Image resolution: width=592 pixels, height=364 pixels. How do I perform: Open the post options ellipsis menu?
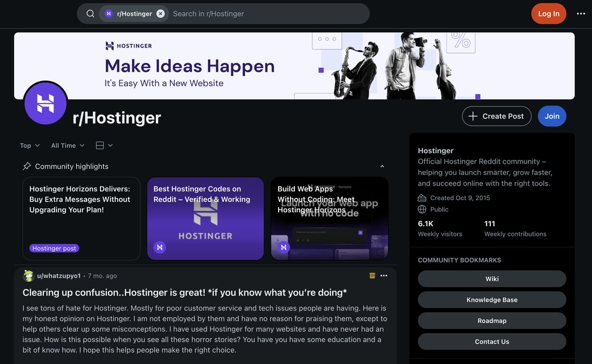pyautogui.click(x=384, y=275)
